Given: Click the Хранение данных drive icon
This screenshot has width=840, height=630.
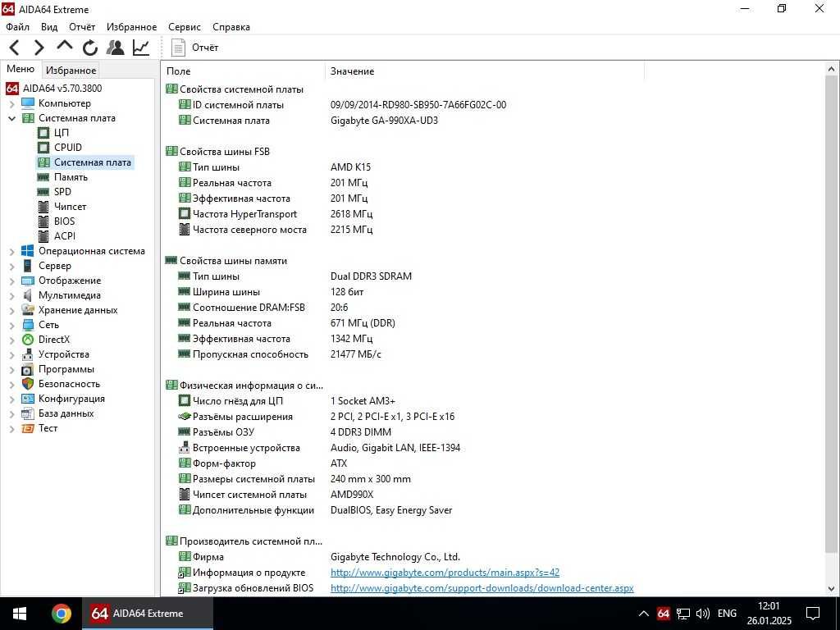Looking at the screenshot, I should (28, 309).
